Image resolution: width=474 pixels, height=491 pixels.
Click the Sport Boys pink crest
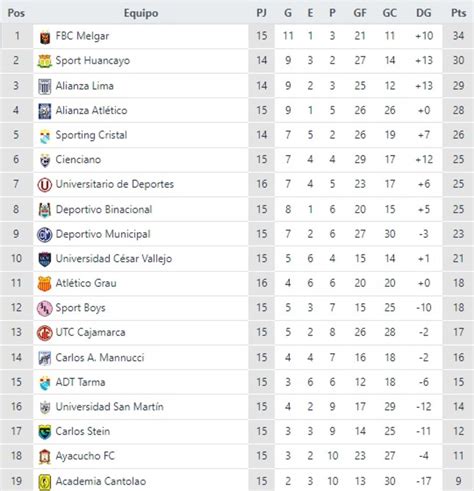45,308
